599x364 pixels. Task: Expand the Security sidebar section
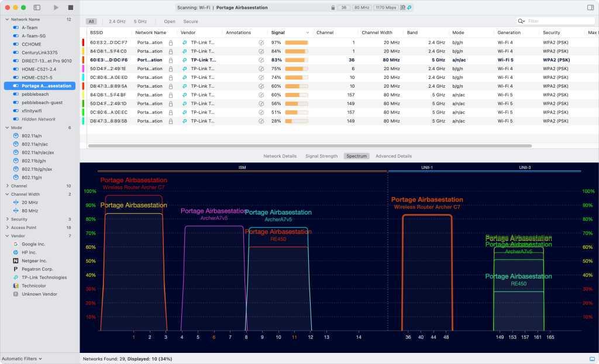coord(7,219)
